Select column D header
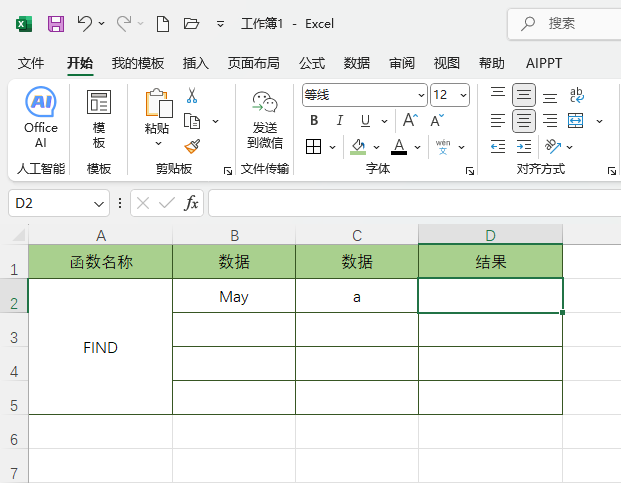 (490, 235)
